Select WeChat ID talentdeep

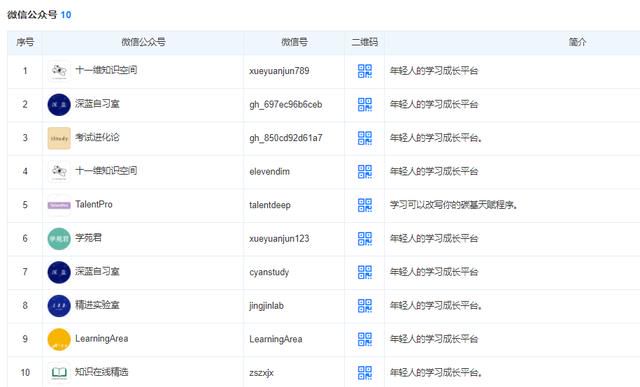click(270, 205)
